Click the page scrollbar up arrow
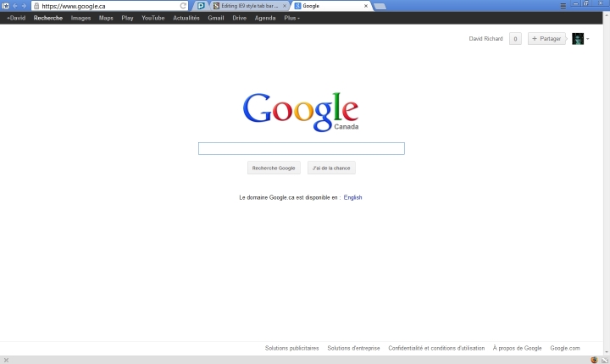The height and width of the screenshot is (364, 610). click(x=607, y=15)
